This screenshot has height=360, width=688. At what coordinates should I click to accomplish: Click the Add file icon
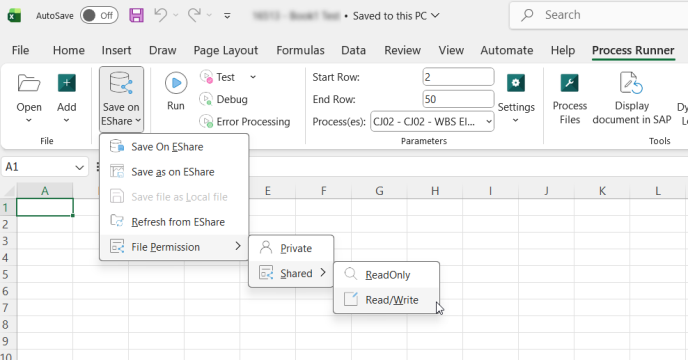(x=67, y=83)
